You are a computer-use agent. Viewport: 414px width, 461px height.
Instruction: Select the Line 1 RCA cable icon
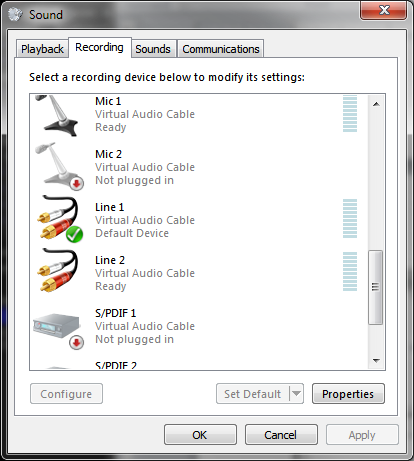(x=60, y=219)
